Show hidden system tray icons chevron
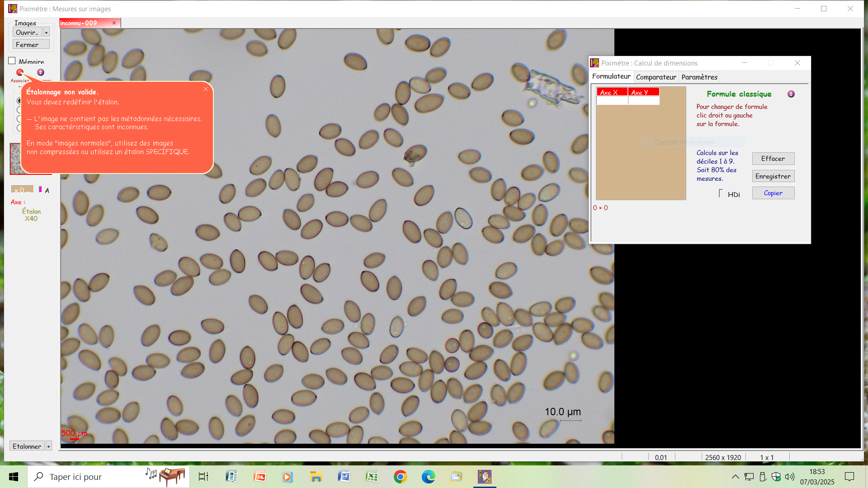The width and height of the screenshot is (868, 488). 735,477
